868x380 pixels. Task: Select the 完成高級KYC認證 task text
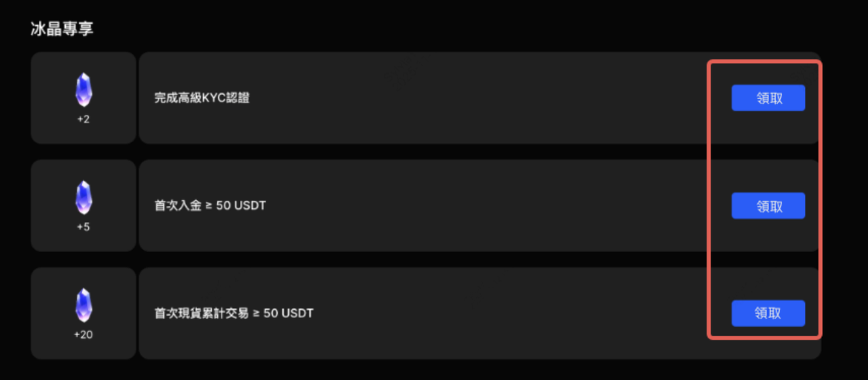[x=202, y=98]
